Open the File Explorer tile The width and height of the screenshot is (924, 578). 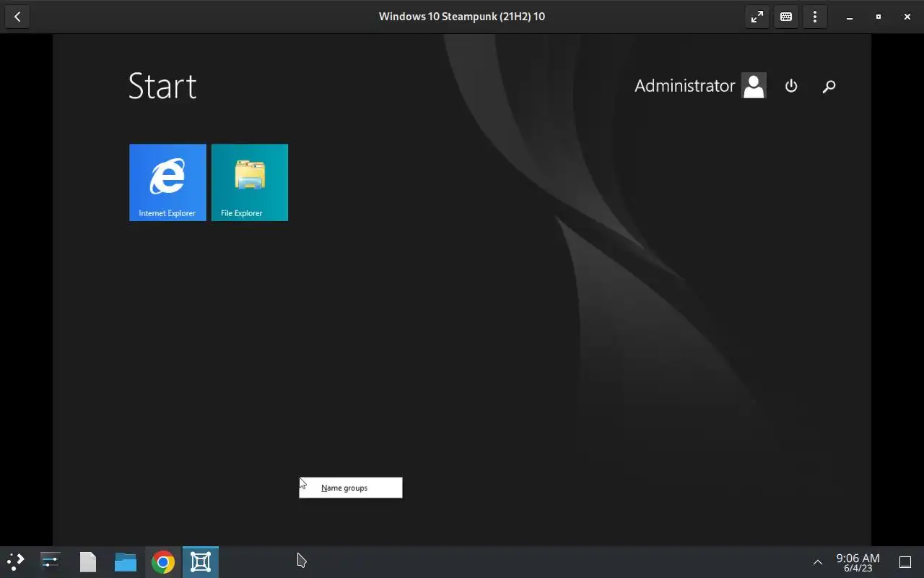250,182
